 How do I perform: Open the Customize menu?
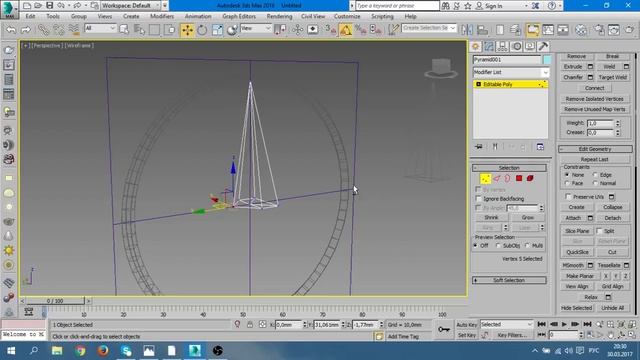(347, 16)
